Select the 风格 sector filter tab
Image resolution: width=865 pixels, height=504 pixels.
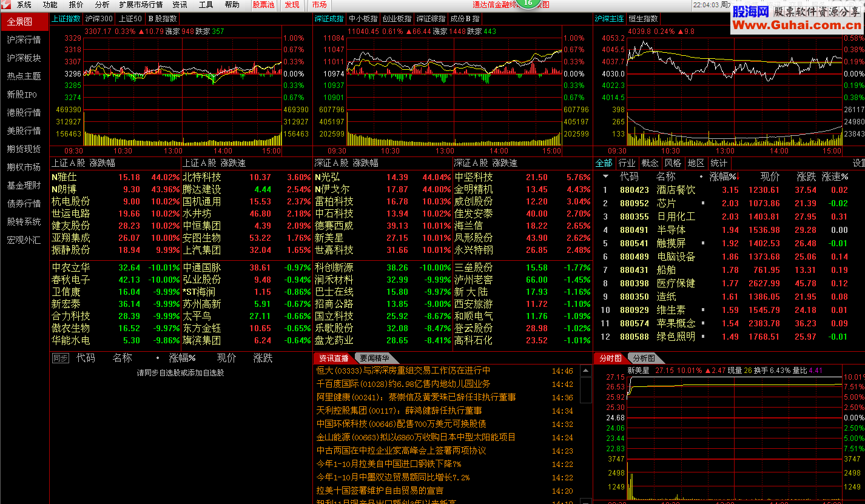[673, 163]
